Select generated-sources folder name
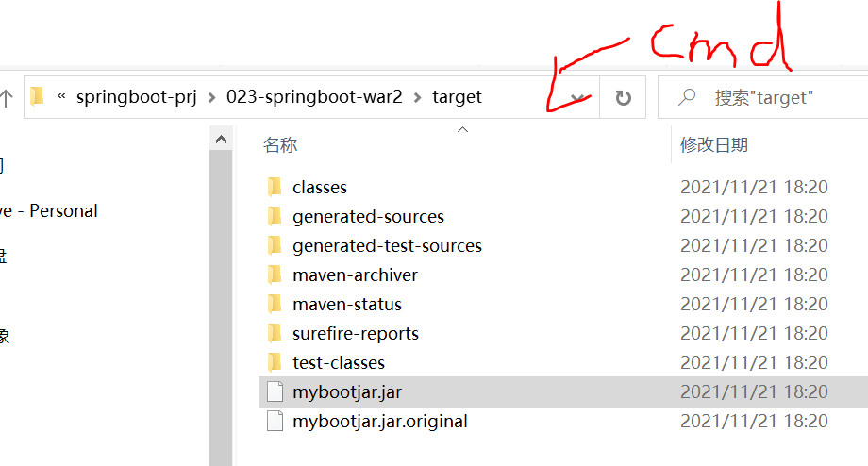Screen dimensions: 868x466 tap(368, 217)
